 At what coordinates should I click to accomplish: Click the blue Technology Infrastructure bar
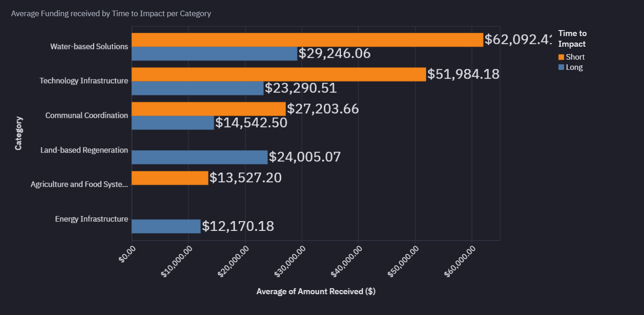[x=198, y=88]
